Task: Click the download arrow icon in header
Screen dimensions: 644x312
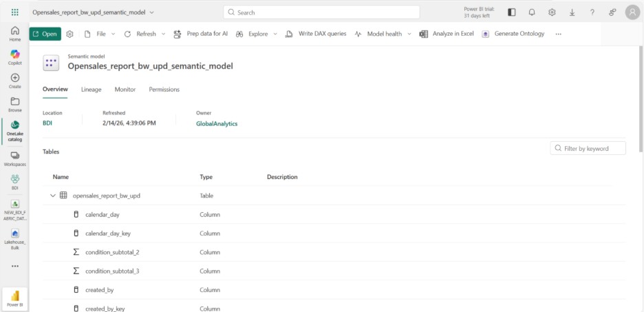Action: coord(572,12)
